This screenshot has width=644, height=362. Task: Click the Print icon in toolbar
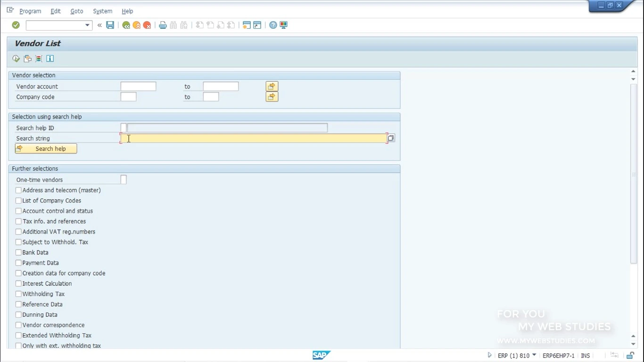click(163, 25)
